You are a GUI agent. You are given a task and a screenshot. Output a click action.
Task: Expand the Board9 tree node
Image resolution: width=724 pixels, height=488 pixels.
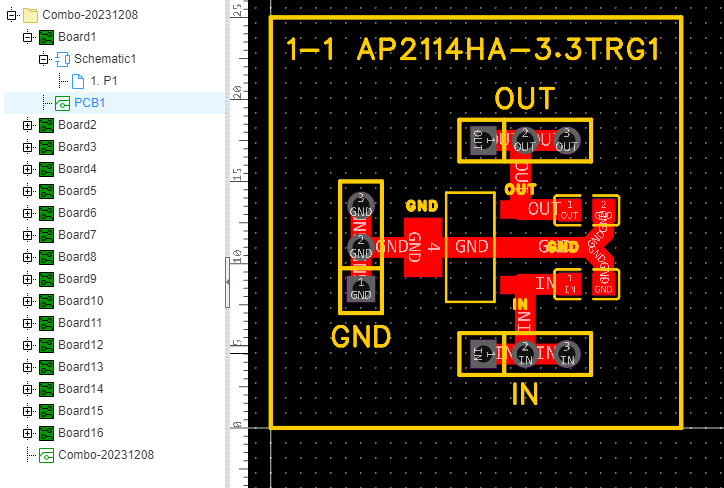(x=27, y=279)
